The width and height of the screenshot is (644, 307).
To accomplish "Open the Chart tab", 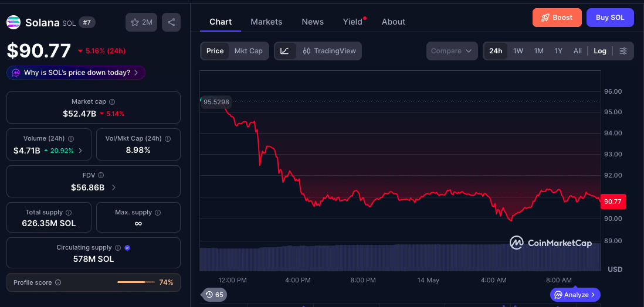I will 221,22.
